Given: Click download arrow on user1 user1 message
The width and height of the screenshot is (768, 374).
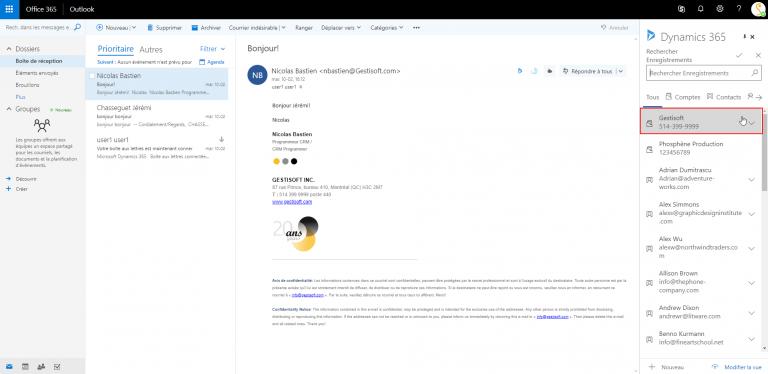Looking at the screenshot, I should coord(221,140).
